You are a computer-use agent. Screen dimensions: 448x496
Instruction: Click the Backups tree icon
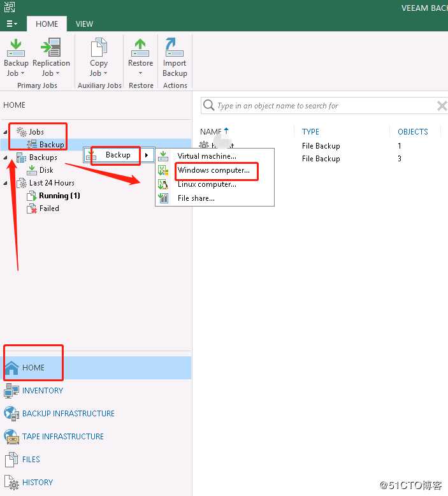[x=21, y=157]
